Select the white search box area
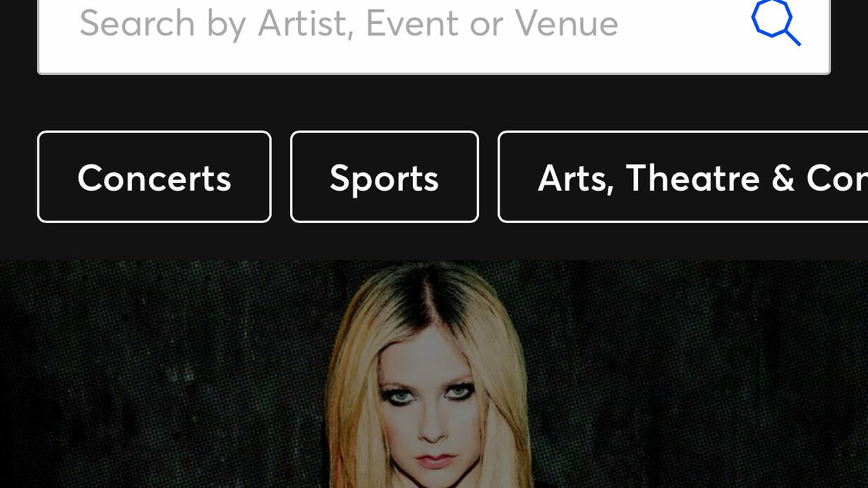Image resolution: width=868 pixels, height=488 pixels. tap(433, 37)
